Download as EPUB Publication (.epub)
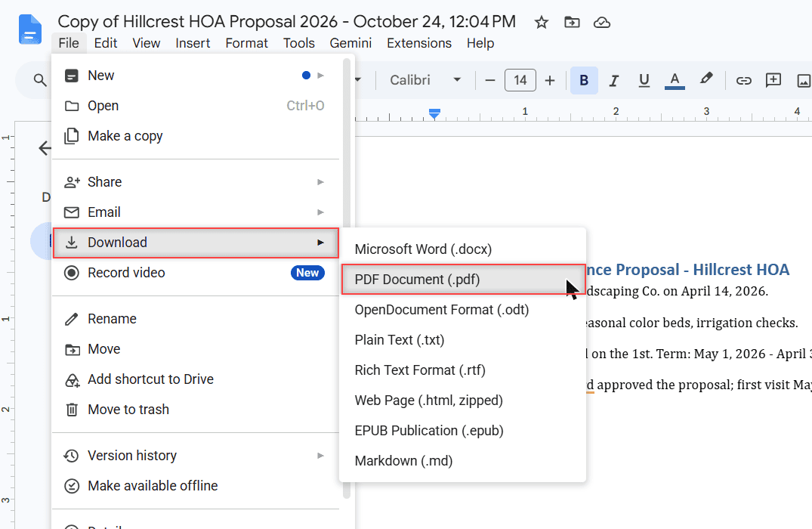 pos(463,431)
